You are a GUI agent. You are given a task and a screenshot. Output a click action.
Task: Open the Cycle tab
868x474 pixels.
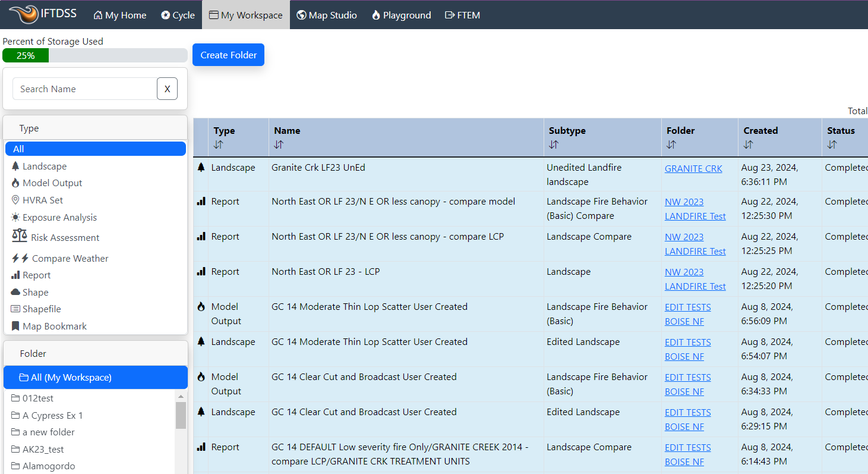point(178,15)
